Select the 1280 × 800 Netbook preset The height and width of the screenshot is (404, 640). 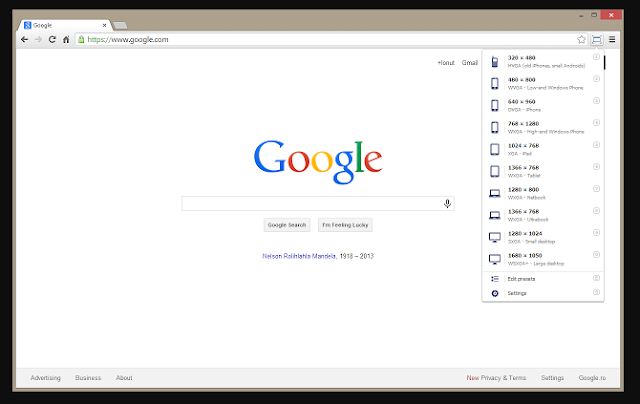pyautogui.click(x=542, y=194)
